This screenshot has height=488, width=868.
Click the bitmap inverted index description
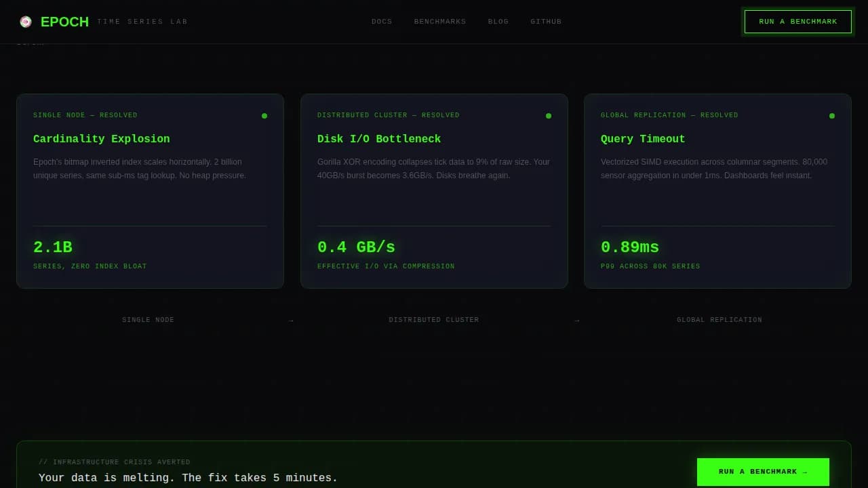click(x=140, y=169)
